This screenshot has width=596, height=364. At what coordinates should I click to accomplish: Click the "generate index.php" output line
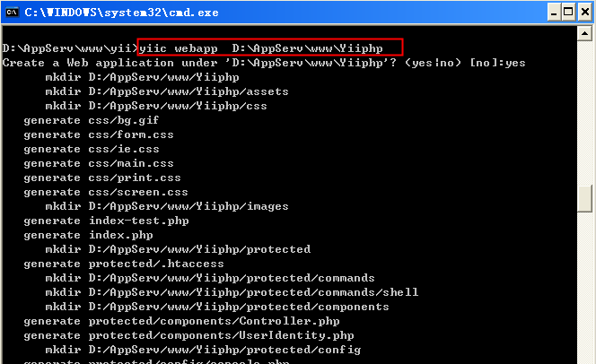(x=90, y=235)
